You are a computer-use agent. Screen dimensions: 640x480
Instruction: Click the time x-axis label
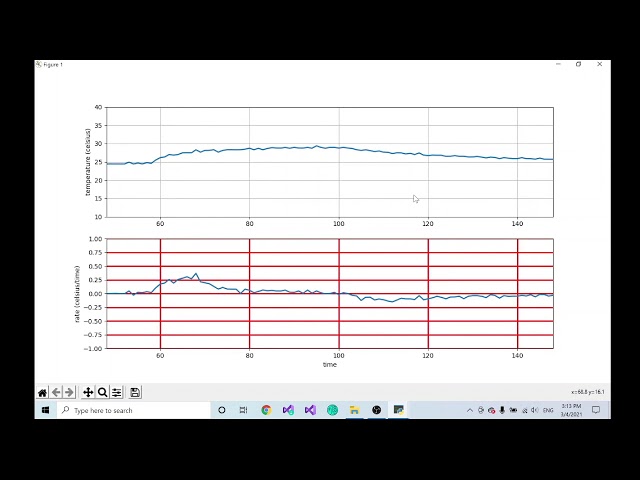click(330, 364)
